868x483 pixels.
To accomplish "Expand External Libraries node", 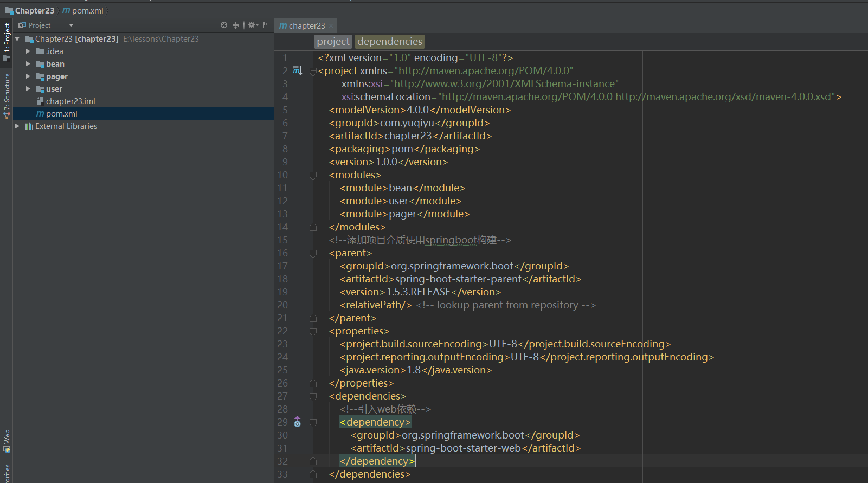I will click(x=17, y=126).
